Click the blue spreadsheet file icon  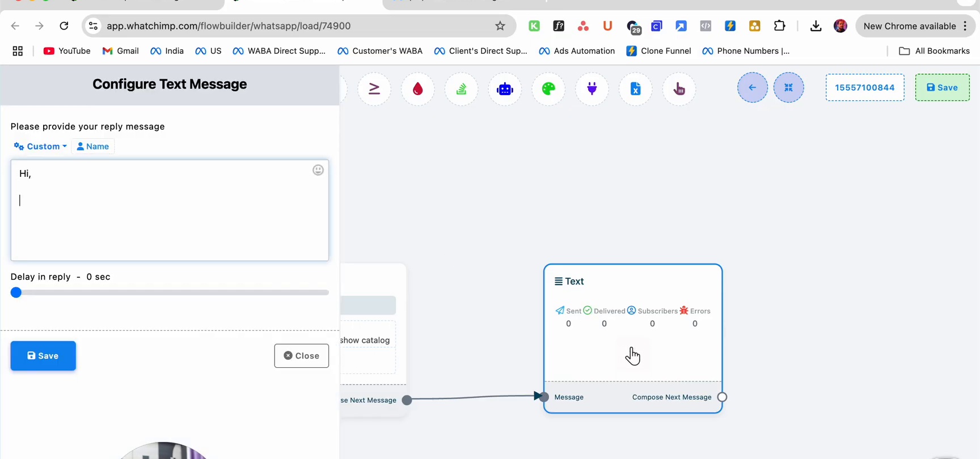636,89
